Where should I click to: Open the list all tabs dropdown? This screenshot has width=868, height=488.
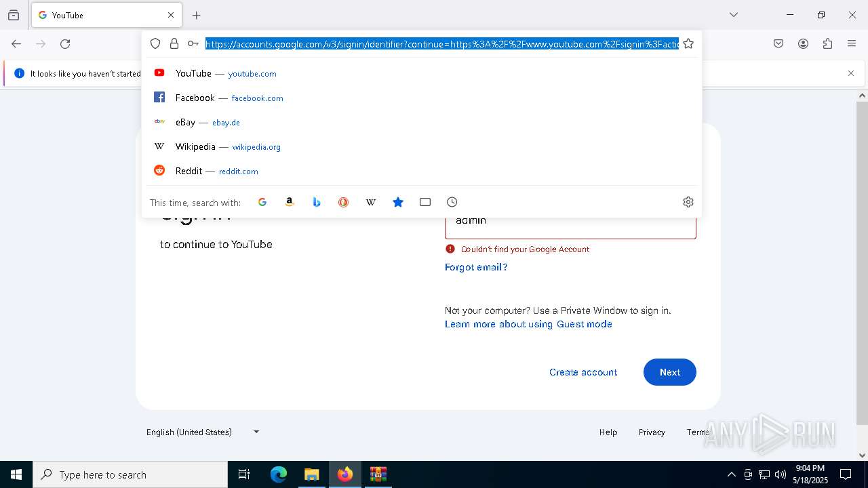(734, 15)
